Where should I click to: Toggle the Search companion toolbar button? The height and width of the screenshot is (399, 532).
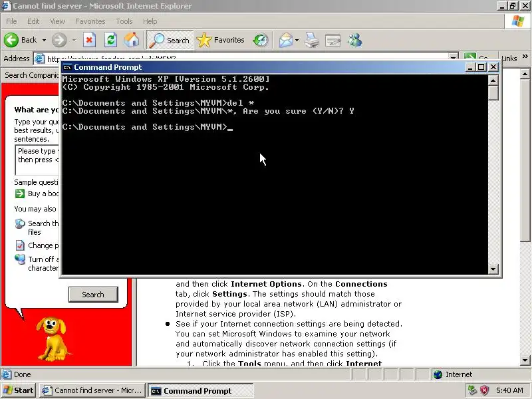point(170,40)
